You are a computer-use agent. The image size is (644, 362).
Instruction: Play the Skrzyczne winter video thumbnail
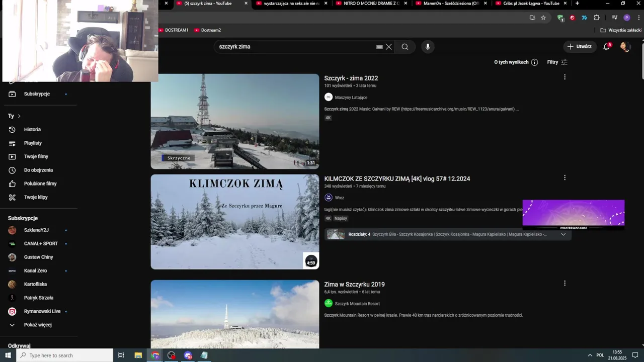pyautogui.click(x=235, y=121)
